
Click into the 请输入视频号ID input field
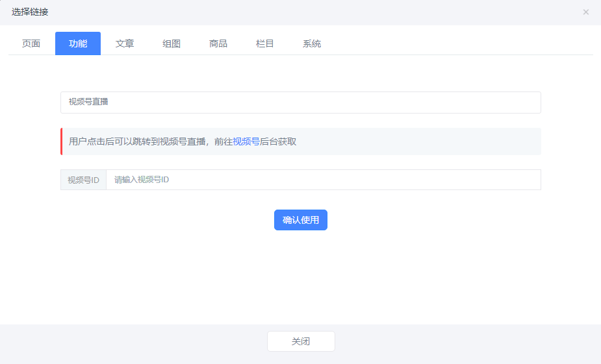323,180
